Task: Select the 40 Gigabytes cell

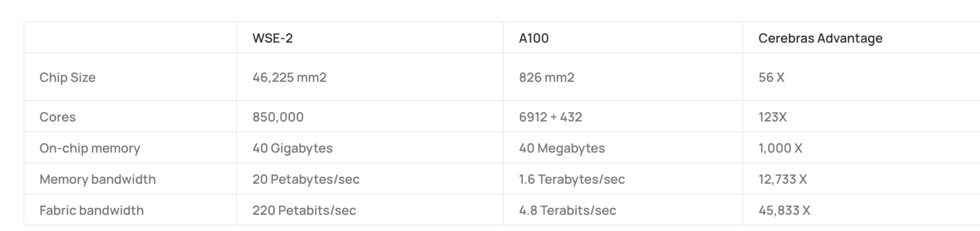Action: pyautogui.click(x=292, y=148)
